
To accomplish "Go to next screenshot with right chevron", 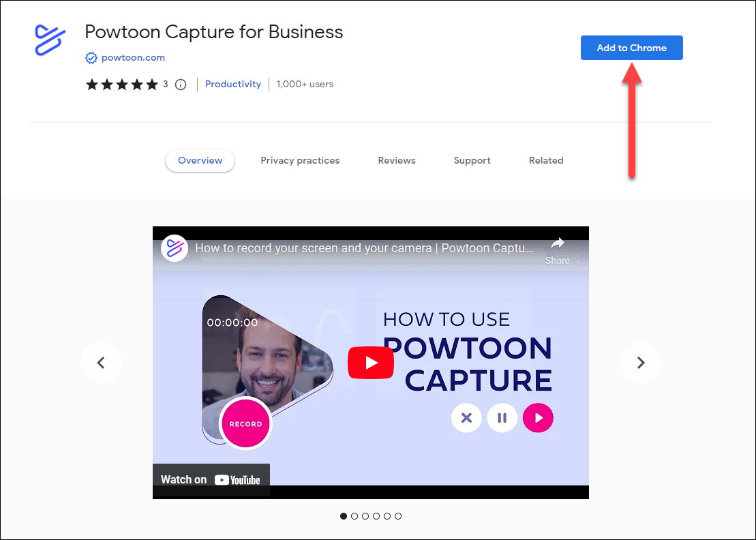I will (x=641, y=363).
